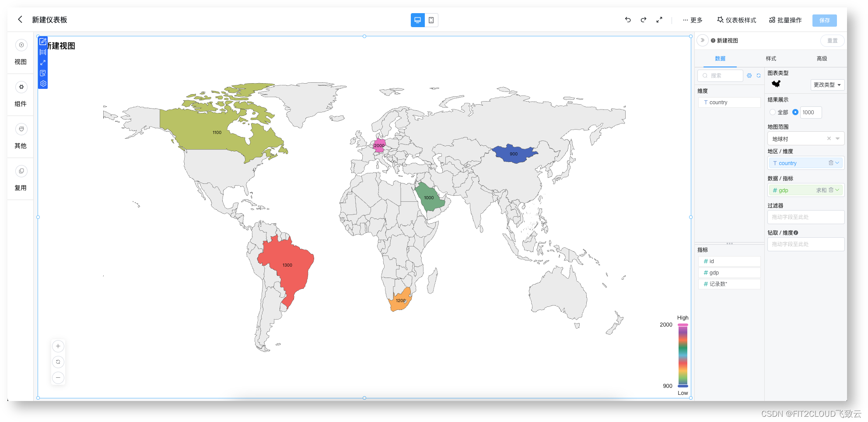Delete the gdp metric field
This screenshot has height=422, width=868.
[x=831, y=190]
